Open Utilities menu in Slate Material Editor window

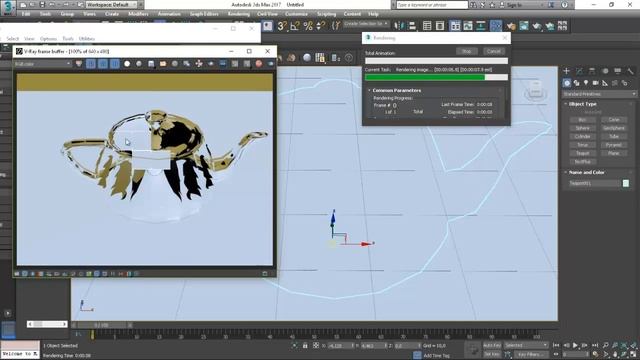point(87,39)
